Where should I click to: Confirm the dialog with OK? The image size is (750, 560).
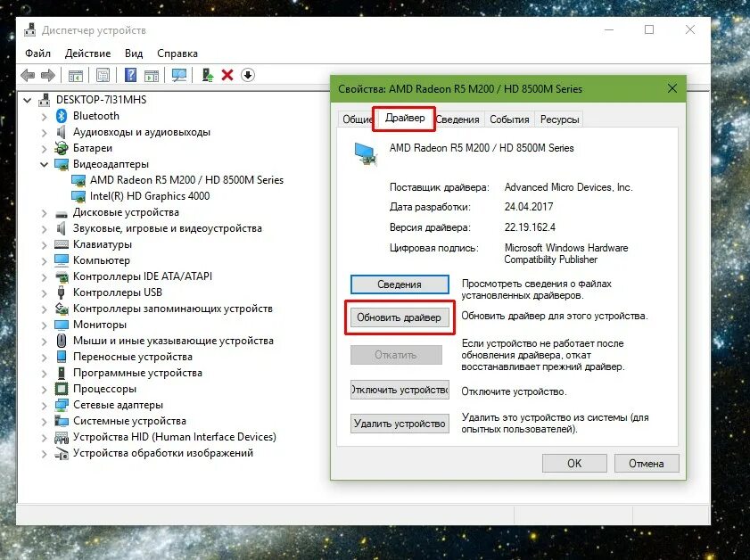(574, 463)
